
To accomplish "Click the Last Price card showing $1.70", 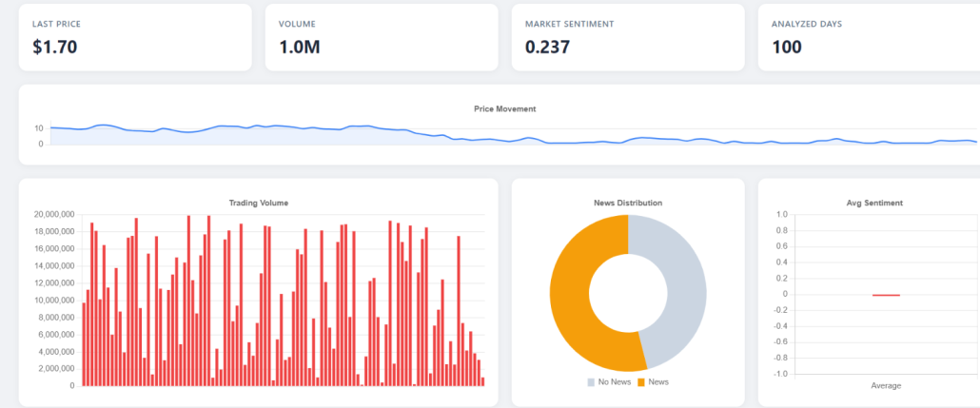I will tap(134, 36).
